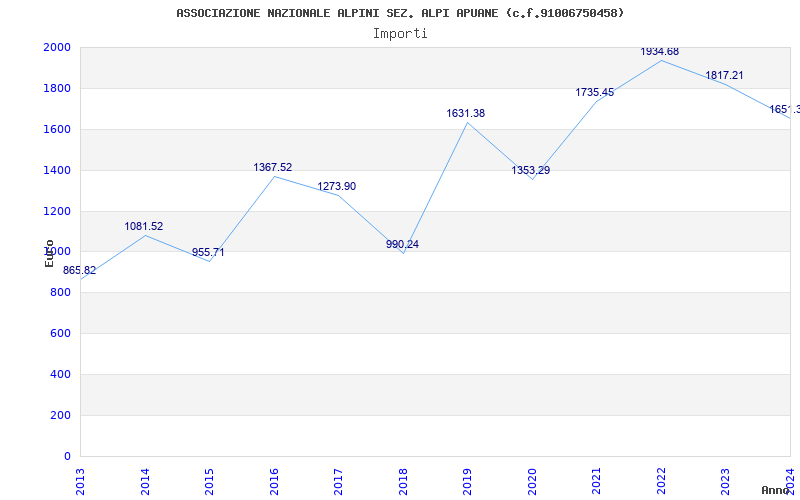Viewport: 800px width, 500px height.
Task: Click the chart title ASSOCIAZIONE NAZIONALE ALPINI
Action: [400, 13]
